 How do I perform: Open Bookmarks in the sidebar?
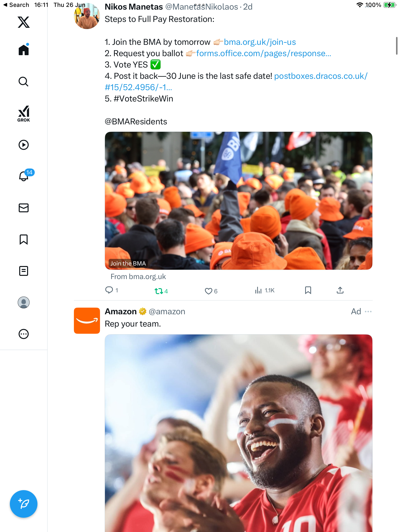pos(24,239)
